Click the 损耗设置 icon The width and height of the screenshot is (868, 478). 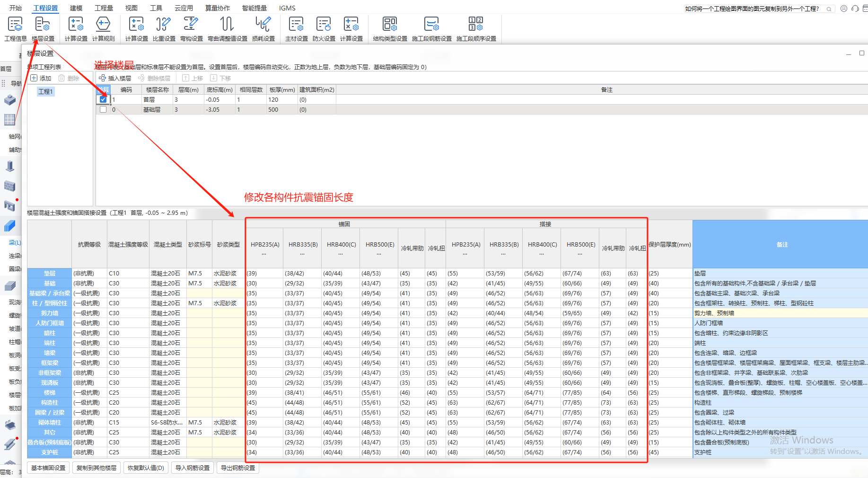pos(263,29)
